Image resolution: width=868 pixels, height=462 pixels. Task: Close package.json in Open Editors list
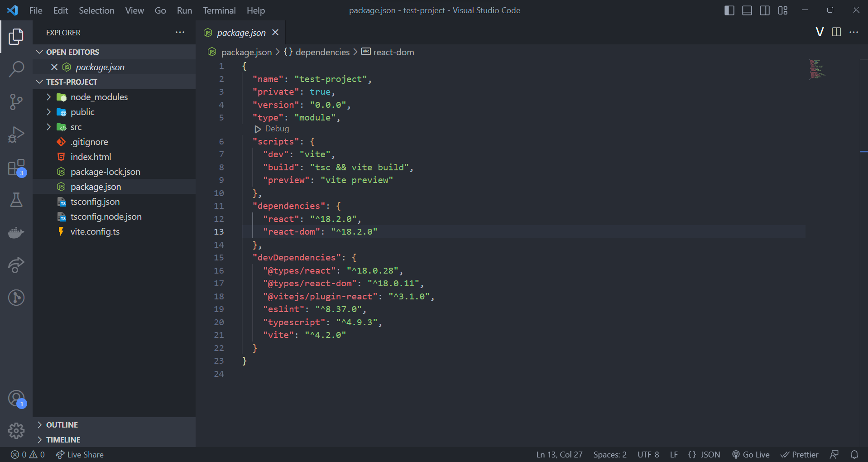pos(54,67)
